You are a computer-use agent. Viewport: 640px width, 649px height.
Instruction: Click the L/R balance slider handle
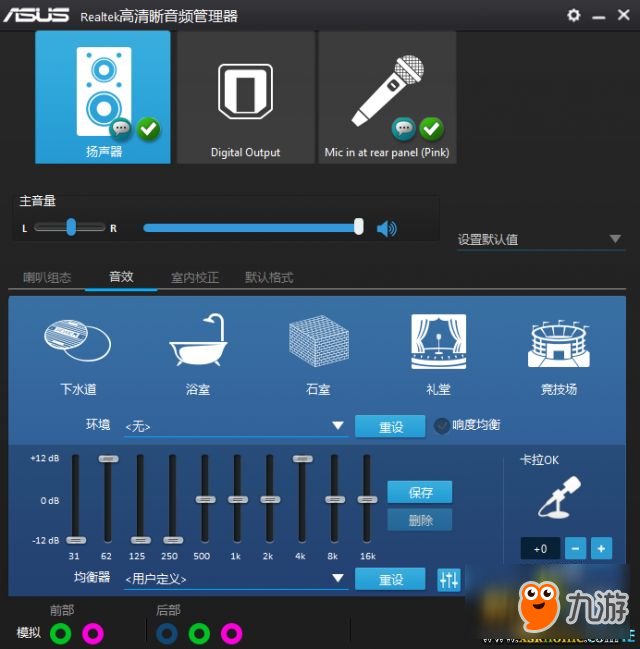[x=71, y=227]
